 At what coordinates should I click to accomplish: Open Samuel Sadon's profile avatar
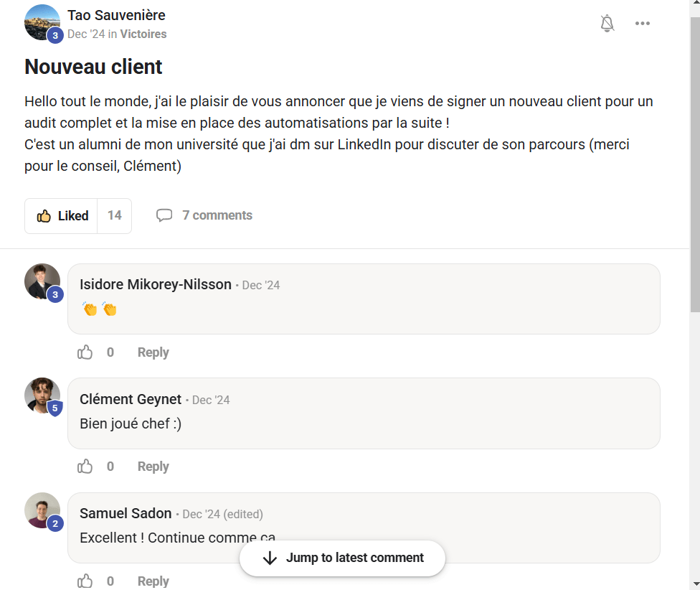pyautogui.click(x=42, y=510)
